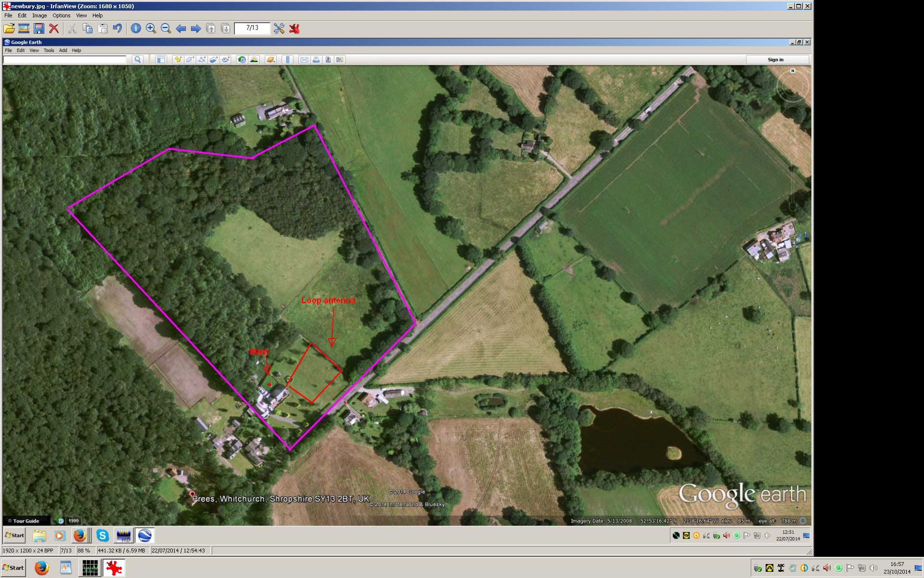Open IrfanView properties wrench icon

click(x=279, y=28)
